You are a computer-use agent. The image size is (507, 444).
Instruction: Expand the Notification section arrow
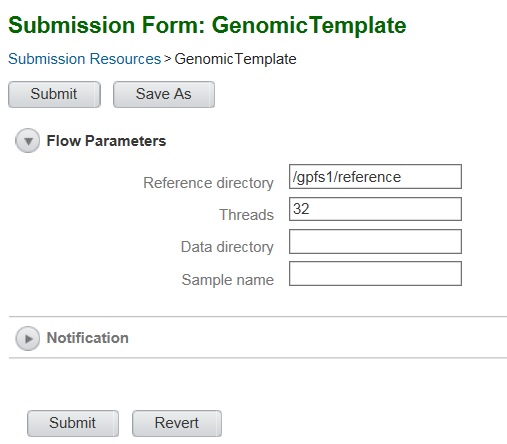coord(28,338)
